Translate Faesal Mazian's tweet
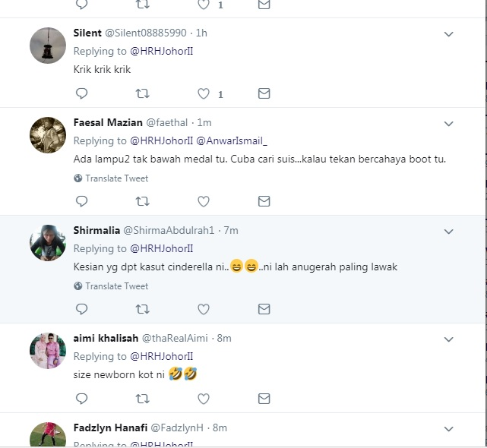Viewport: 487px width, 448px height. click(116, 178)
